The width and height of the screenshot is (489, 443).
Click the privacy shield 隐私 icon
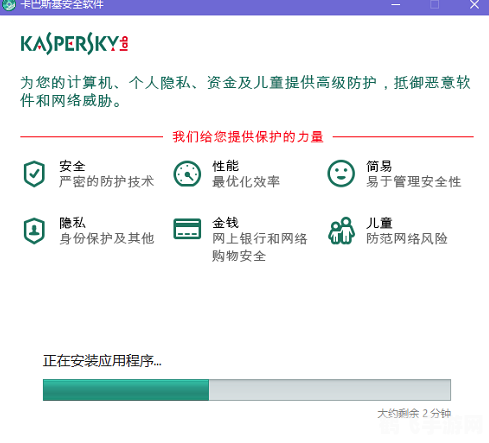(34, 231)
